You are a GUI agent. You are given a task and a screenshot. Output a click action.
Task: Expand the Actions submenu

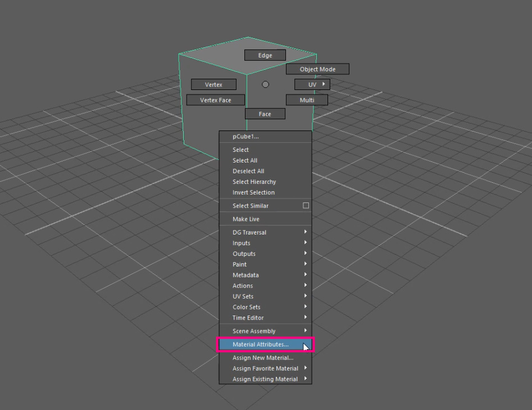pyautogui.click(x=265, y=286)
